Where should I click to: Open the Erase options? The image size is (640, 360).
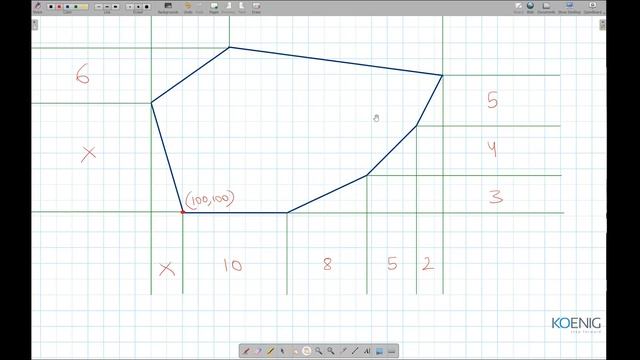coord(256,7)
